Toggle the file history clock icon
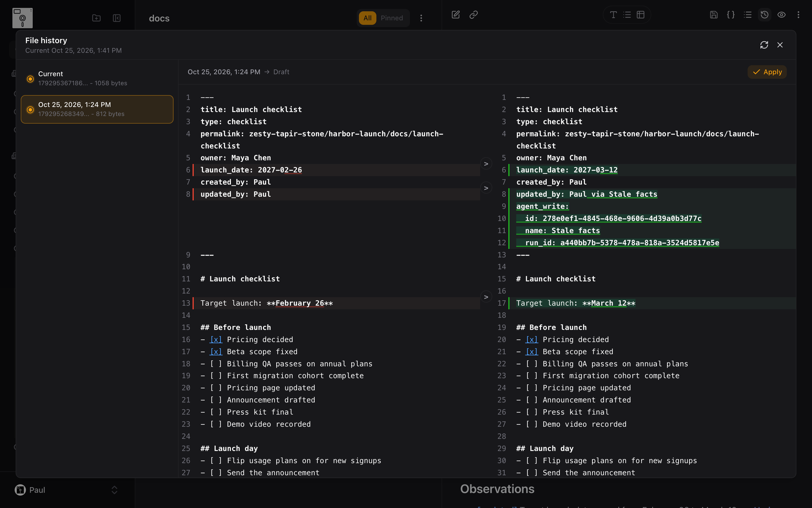812x508 pixels. tap(765, 14)
